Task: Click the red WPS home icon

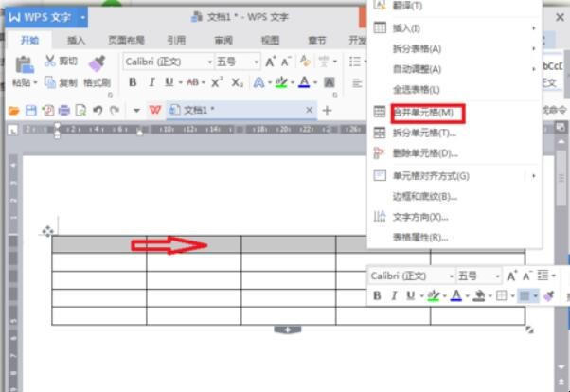Action: (155, 110)
